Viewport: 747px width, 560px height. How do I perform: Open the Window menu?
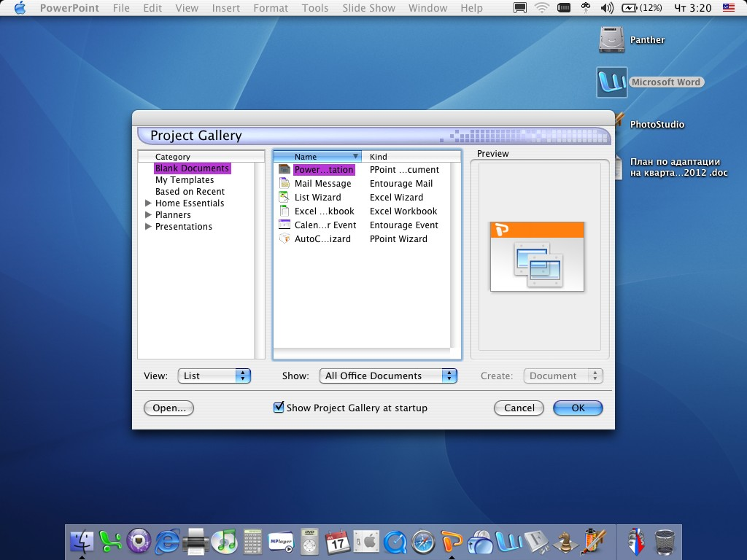427,7
